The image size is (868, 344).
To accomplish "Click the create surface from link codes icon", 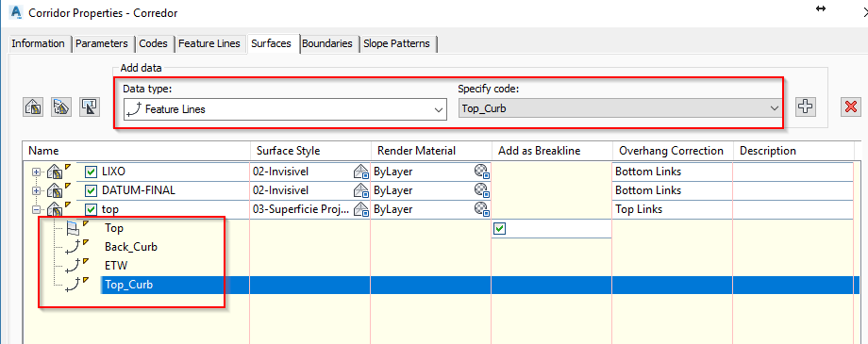I will tap(61, 106).
